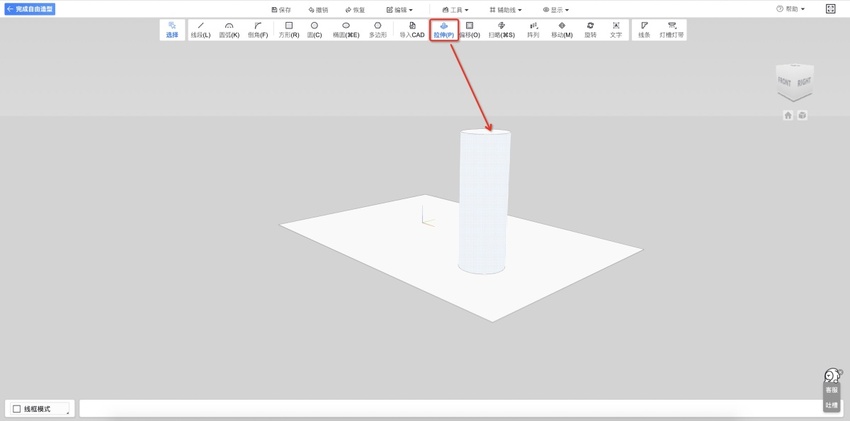850x421 pixels.
Task: Choose the 圆弧 arc drawing tool
Action: point(229,30)
